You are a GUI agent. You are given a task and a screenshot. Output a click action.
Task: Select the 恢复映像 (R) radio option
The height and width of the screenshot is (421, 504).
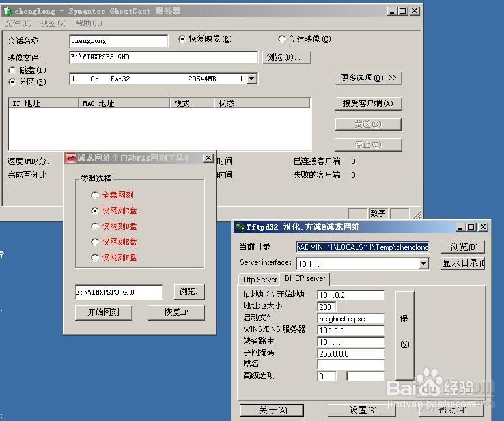[204, 39]
